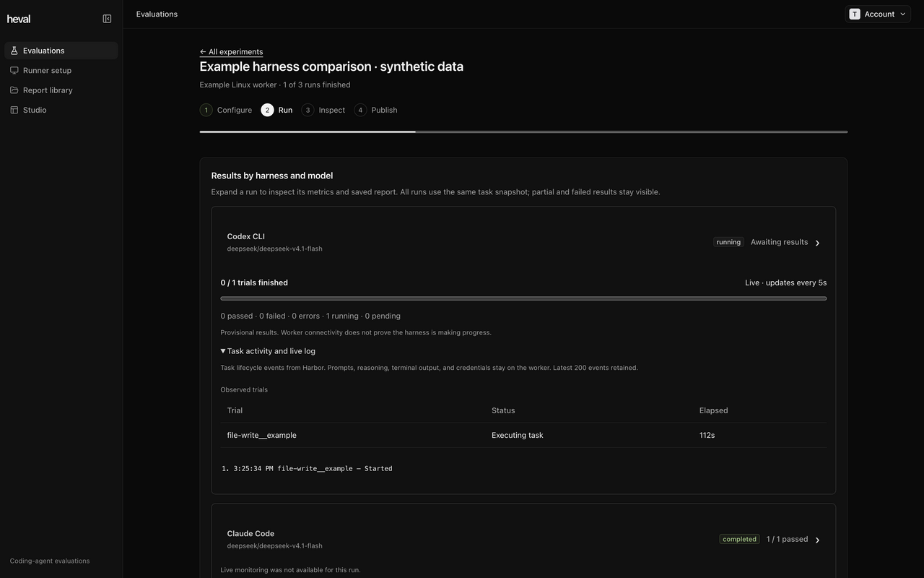This screenshot has width=924, height=578.
Task: Click the Evaluations breadcrumb in header
Action: click(x=157, y=14)
